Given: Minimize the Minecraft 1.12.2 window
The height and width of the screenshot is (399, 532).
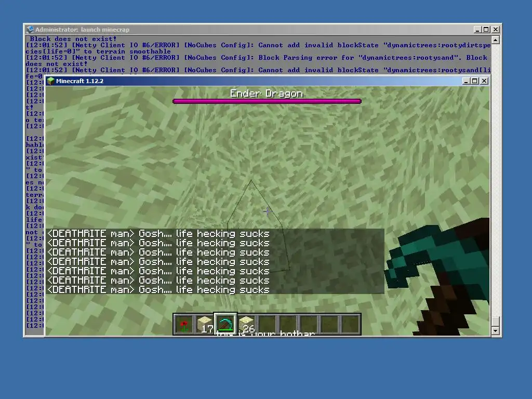Looking at the screenshot, I should (466, 81).
